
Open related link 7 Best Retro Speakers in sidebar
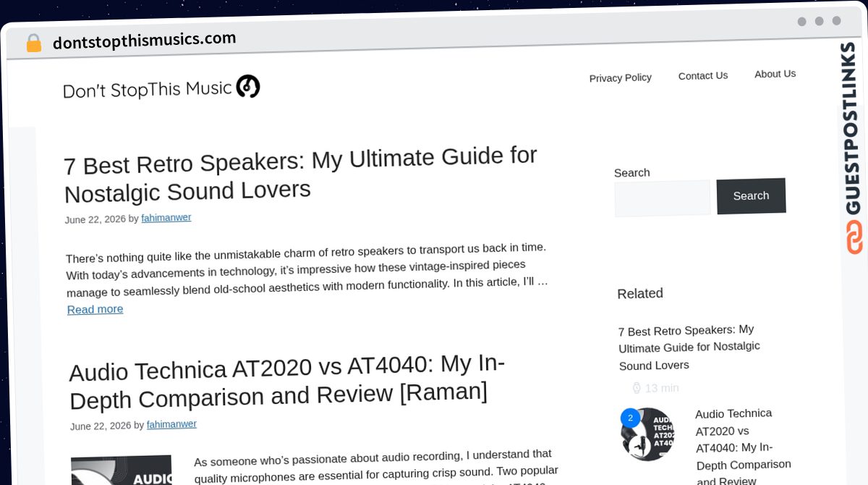point(689,347)
